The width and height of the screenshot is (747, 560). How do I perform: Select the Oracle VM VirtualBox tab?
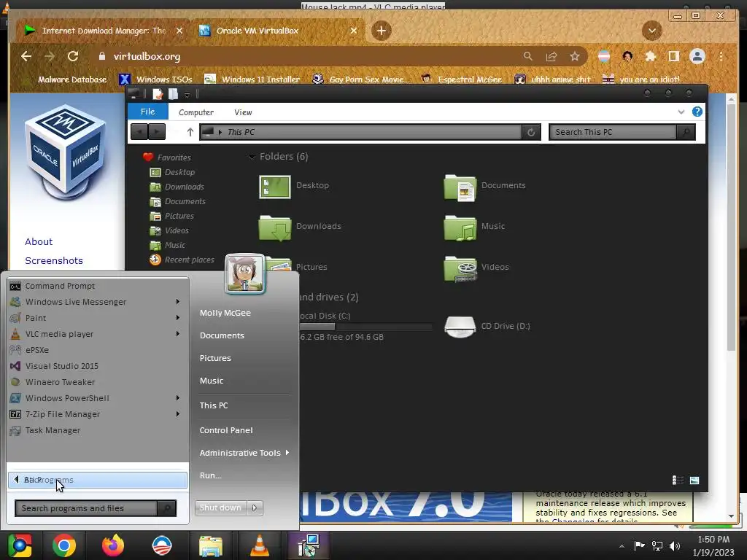[x=278, y=31]
